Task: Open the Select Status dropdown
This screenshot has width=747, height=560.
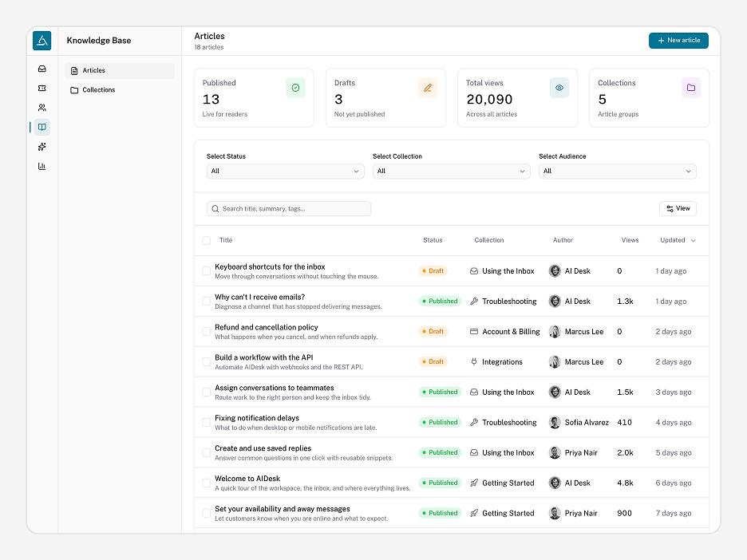Action: pyautogui.click(x=286, y=171)
